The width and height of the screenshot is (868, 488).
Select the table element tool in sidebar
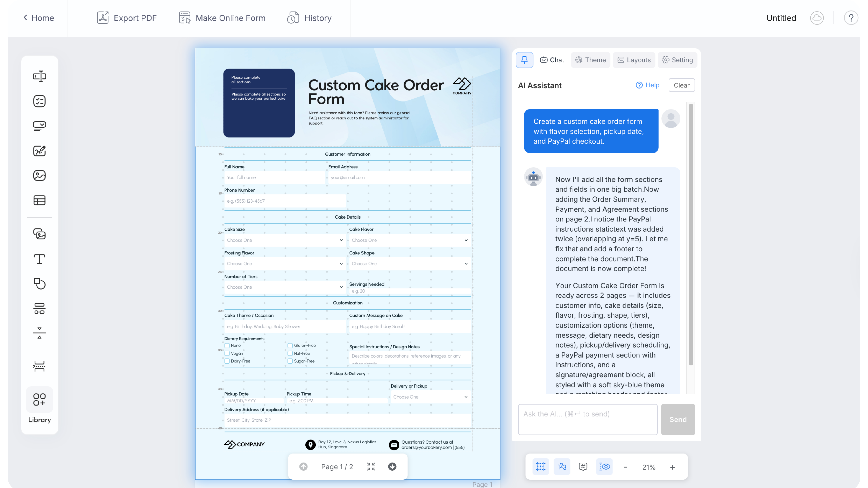(39, 200)
